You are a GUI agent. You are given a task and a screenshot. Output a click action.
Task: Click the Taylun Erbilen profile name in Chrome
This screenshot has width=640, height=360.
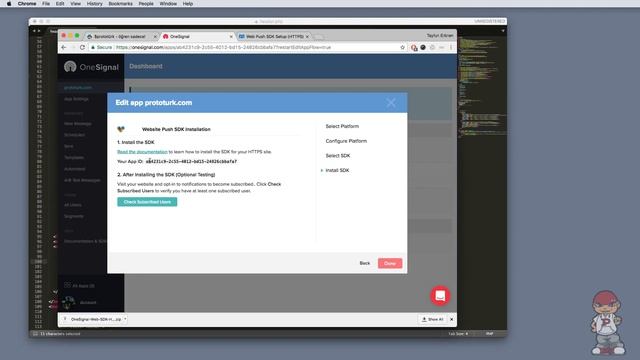[x=440, y=36]
